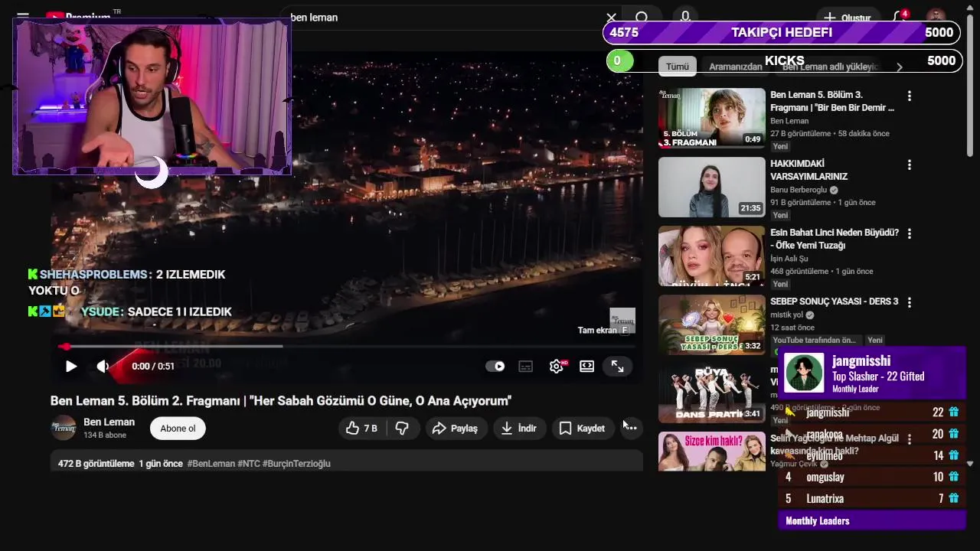980x551 pixels.
Task: Open subtitles with the captions icon
Action: point(526,367)
